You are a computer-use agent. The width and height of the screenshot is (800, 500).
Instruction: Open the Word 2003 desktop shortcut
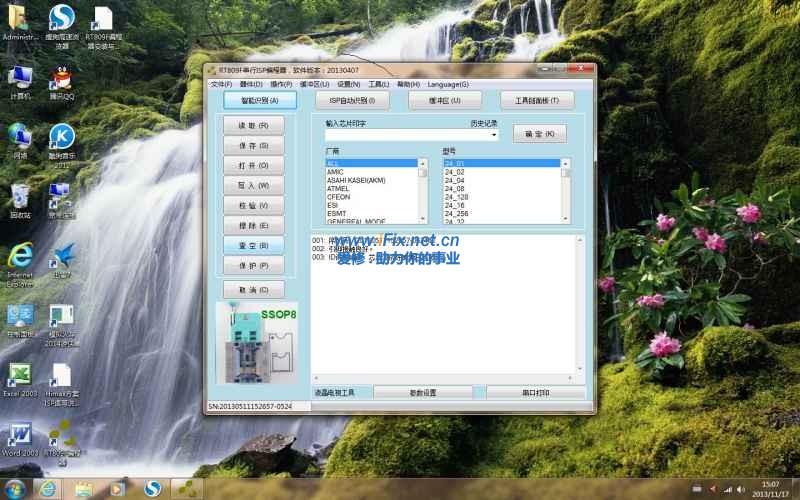(x=19, y=435)
